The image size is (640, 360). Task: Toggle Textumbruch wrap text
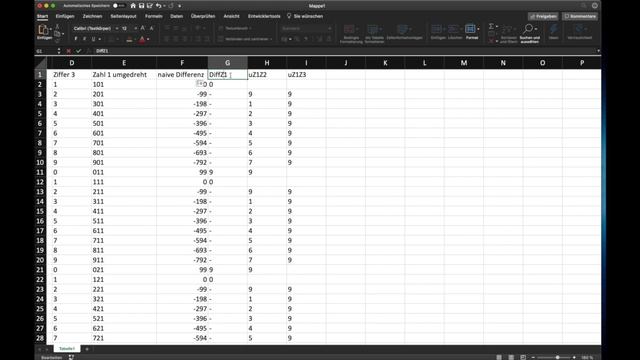coord(235,29)
